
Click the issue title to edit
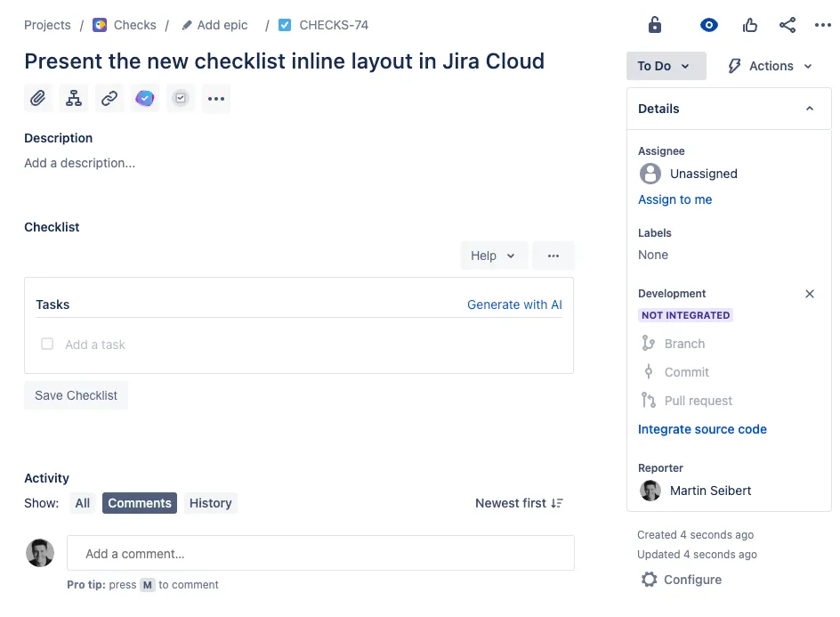click(x=285, y=61)
